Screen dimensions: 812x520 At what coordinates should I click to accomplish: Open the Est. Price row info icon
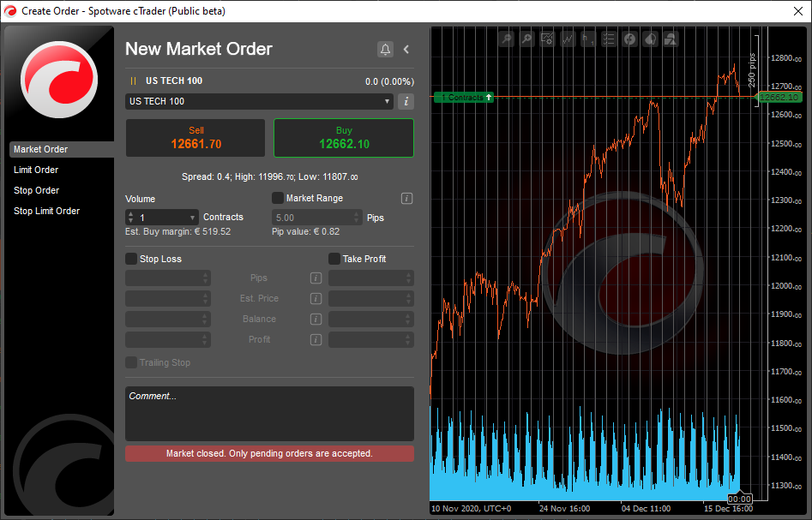pos(316,298)
